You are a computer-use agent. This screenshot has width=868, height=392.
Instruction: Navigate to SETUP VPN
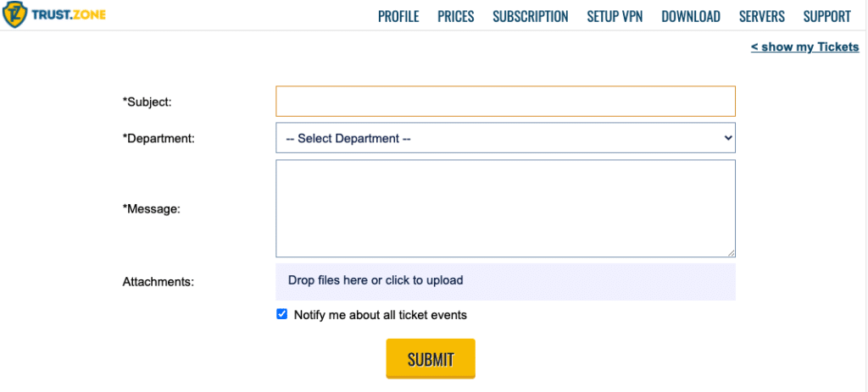(x=615, y=16)
